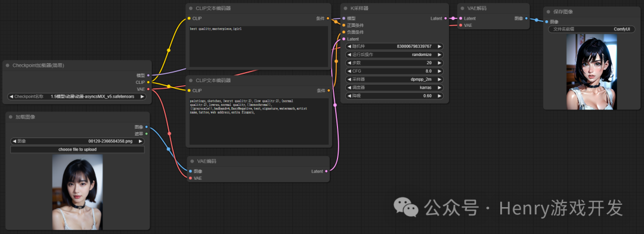Click the 遮罩 output port on 加载图像 node

(x=147, y=133)
